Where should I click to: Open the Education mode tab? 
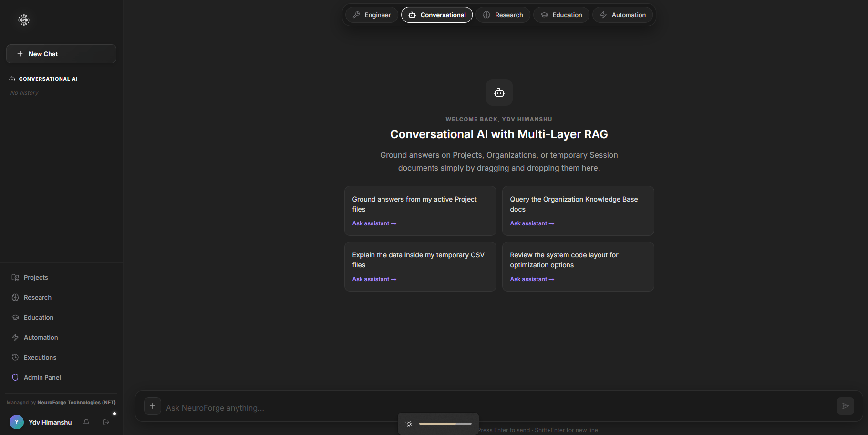pos(561,15)
